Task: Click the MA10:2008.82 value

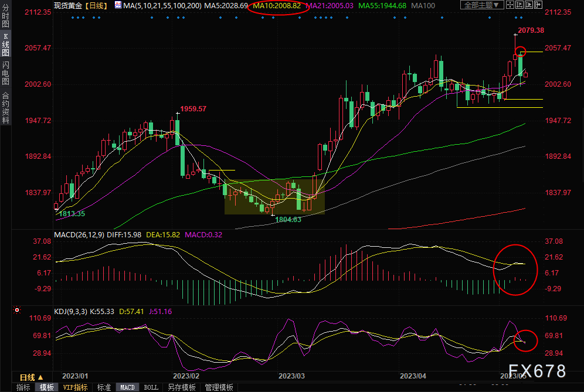Action: point(277,6)
